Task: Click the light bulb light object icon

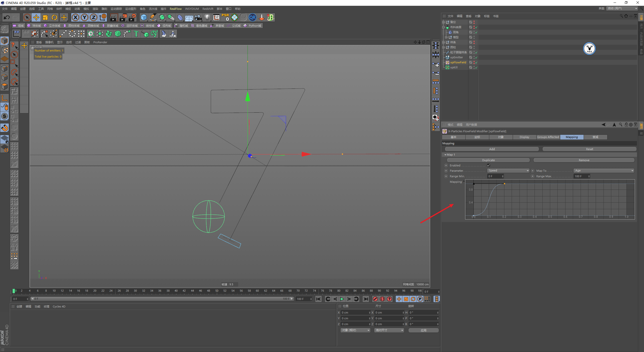Action: [207, 17]
